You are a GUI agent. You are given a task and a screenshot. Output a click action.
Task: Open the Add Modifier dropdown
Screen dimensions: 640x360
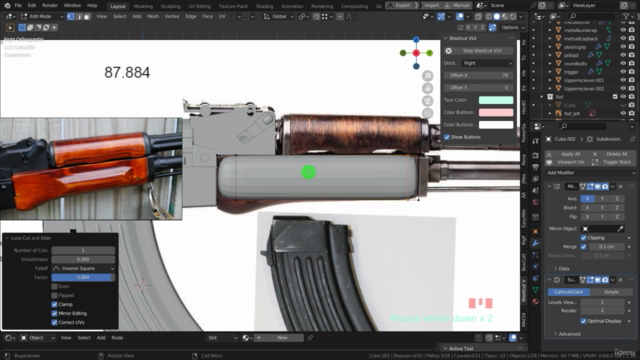[x=590, y=173]
